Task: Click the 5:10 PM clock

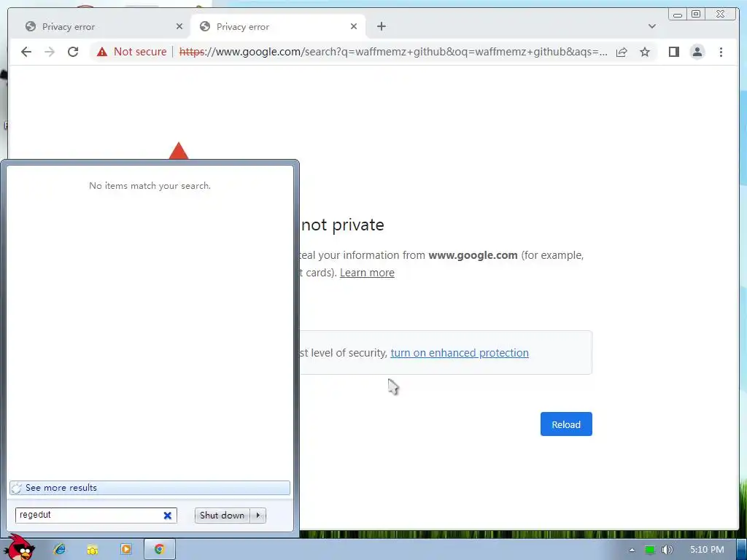Action: pos(707,550)
